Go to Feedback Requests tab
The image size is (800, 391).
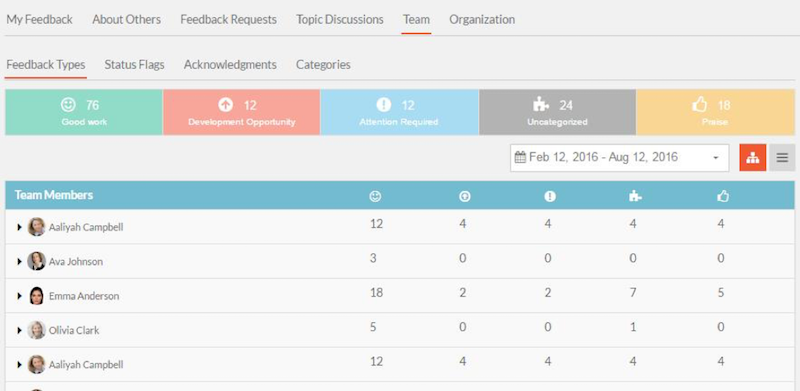coord(229,19)
